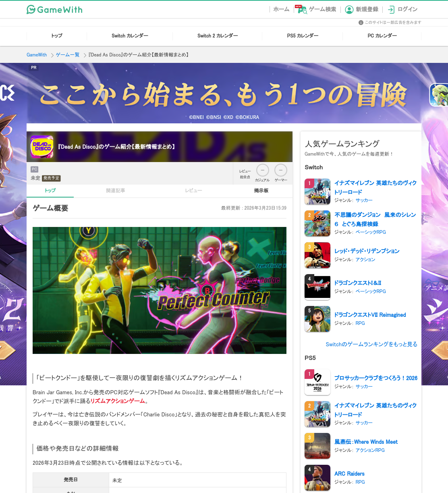Click the GameWith breadcrumb link
The height and width of the screenshot is (493, 448).
[37, 55]
